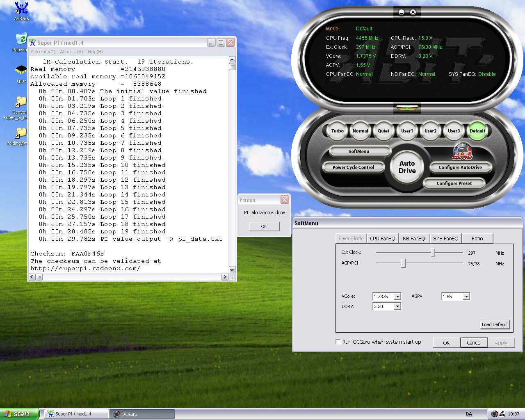
Task: Close the OCGuru gadget with the round X
Action: [413, 12]
